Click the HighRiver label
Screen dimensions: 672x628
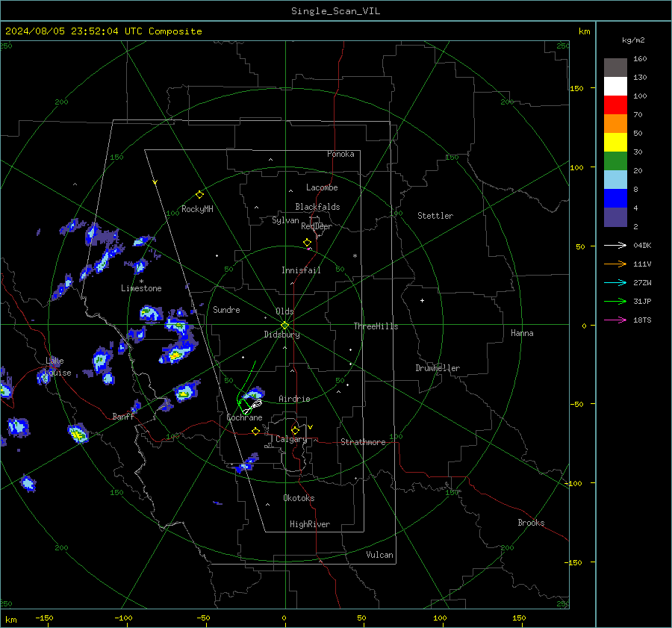tap(310, 524)
